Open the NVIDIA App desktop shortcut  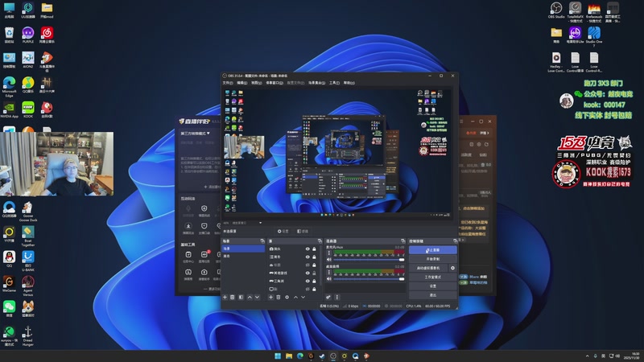coord(9,109)
